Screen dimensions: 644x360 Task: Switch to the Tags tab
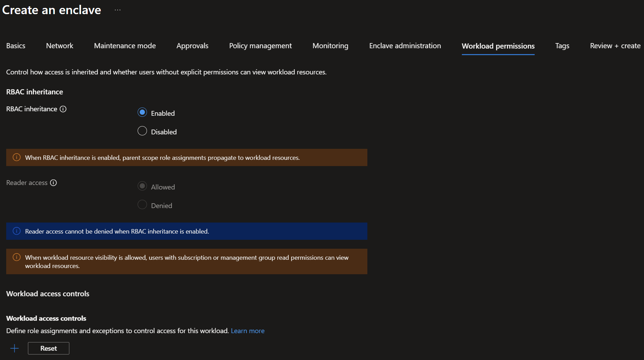point(562,46)
